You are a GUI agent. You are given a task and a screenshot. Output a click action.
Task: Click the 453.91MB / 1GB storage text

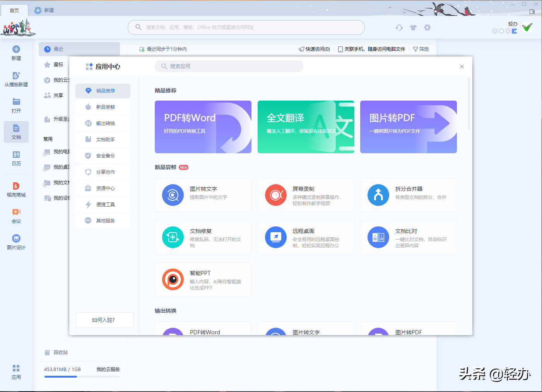point(62,370)
